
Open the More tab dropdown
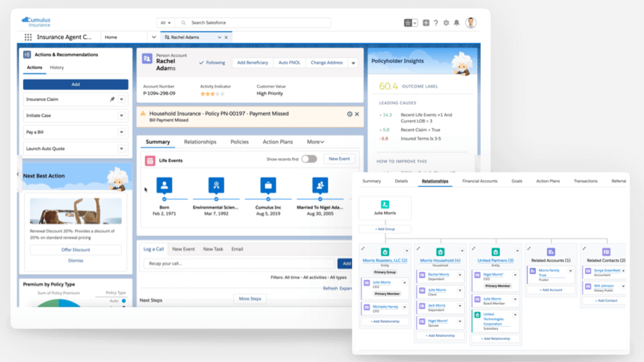click(x=316, y=142)
